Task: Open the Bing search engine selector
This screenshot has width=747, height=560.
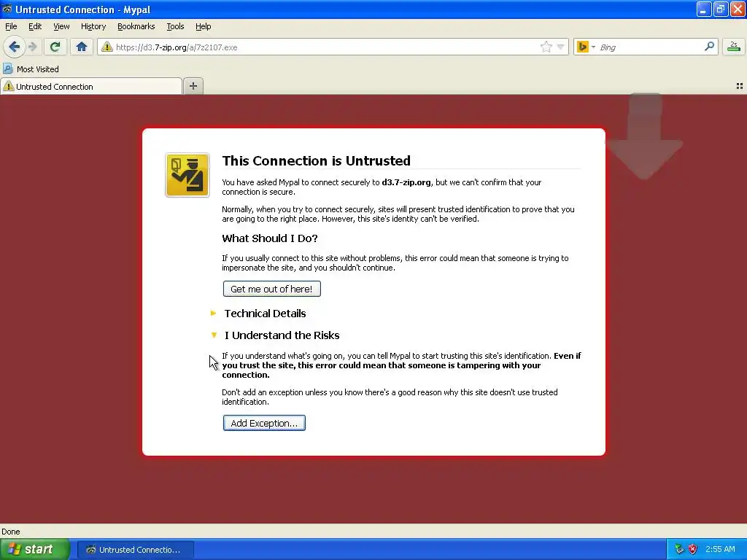Action: [x=586, y=47]
